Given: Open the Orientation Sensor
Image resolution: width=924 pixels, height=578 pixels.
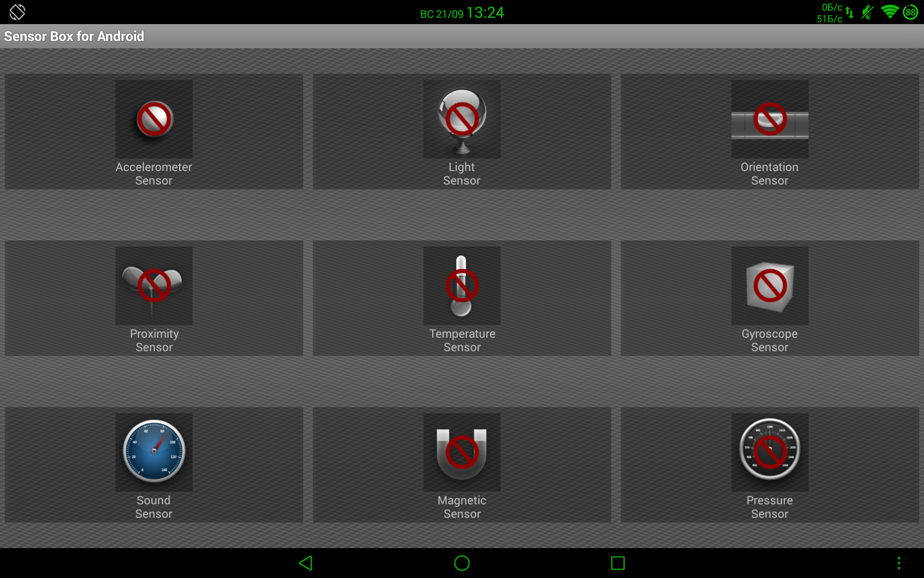Looking at the screenshot, I should (769, 130).
